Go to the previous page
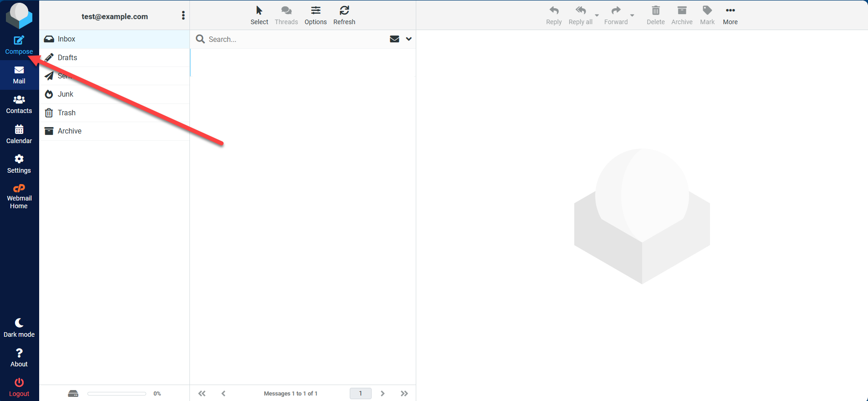 [x=224, y=393]
